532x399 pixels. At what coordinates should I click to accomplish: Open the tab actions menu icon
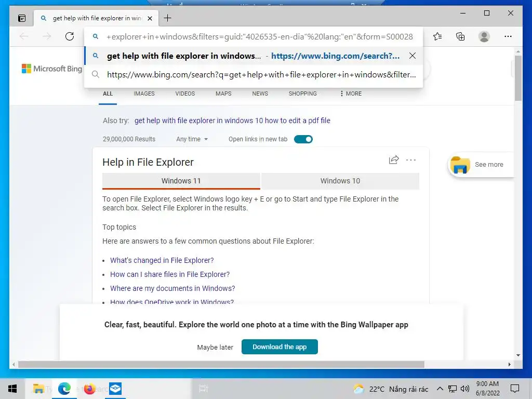click(22, 18)
